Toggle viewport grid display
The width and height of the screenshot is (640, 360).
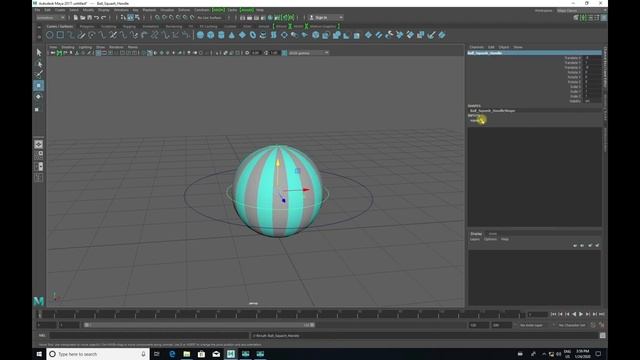(98, 53)
